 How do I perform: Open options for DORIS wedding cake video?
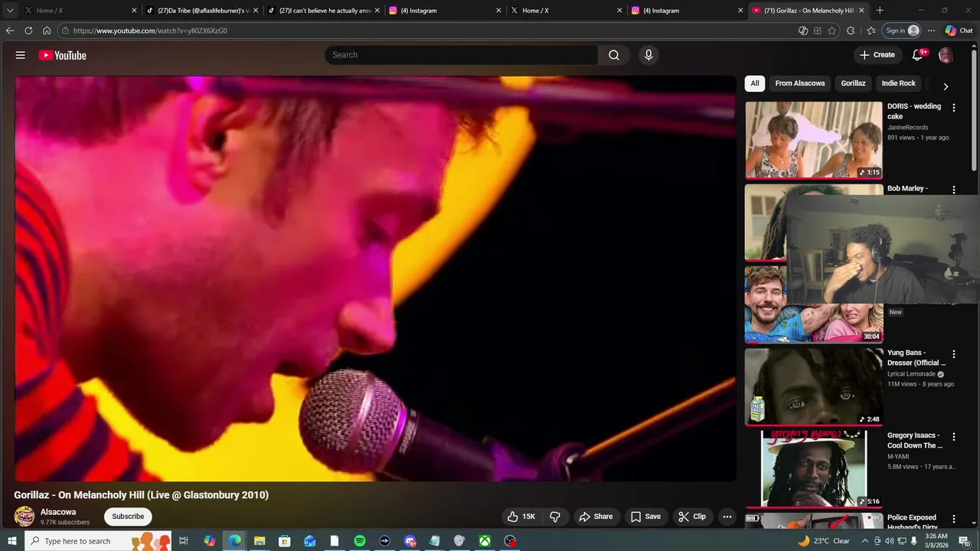954,108
